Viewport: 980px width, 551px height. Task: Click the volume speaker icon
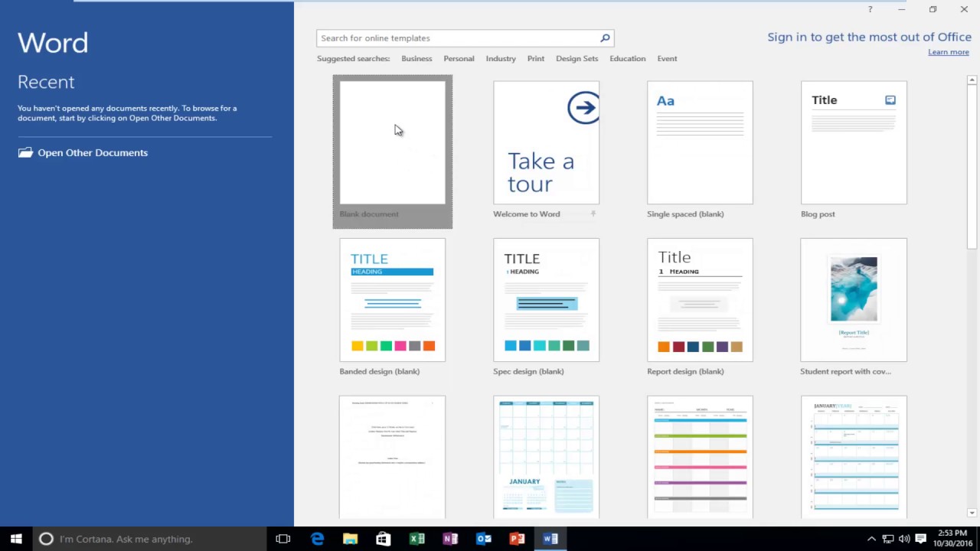pyautogui.click(x=904, y=539)
